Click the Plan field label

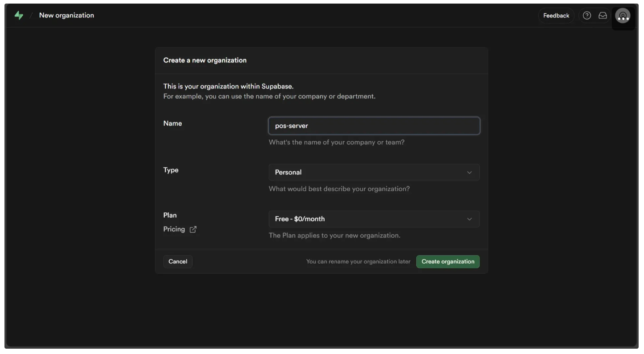(170, 215)
